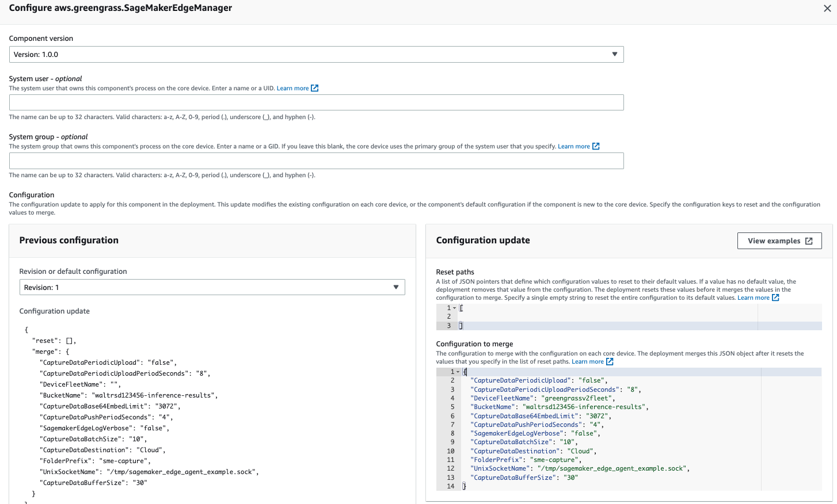Screen dimensions: 837x504
Task: Click "CaptureDataBatchSize" line in merge editor
Action: (x=524, y=442)
